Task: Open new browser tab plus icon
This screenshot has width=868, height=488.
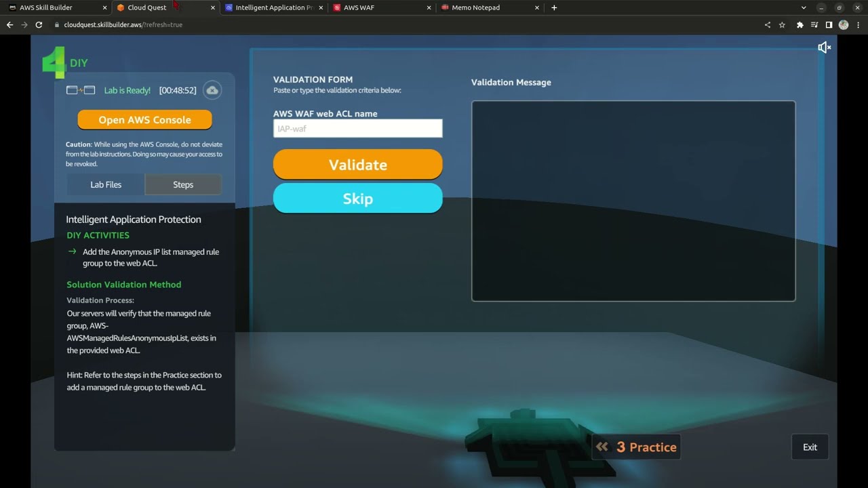Action: point(554,7)
